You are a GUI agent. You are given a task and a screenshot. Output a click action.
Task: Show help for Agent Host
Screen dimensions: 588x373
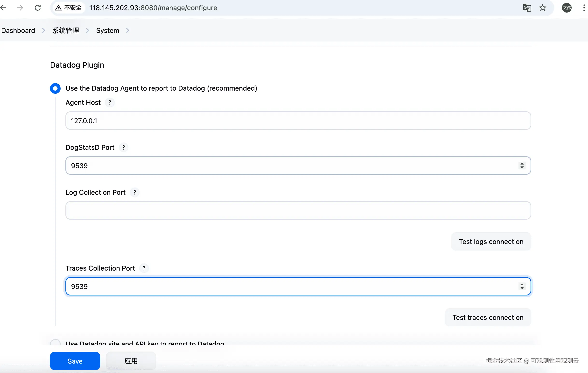click(110, 102)
